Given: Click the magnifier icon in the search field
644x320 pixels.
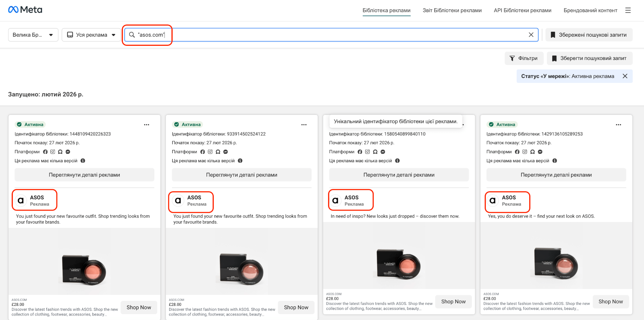Looking at the screenshot, I should point(132,35).
